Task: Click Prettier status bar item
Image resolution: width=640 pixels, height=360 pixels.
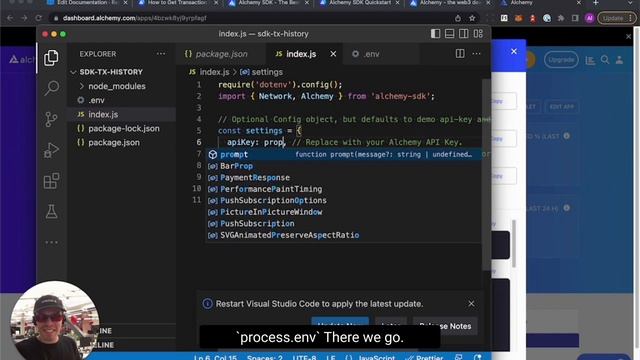Action: point(425,357)
